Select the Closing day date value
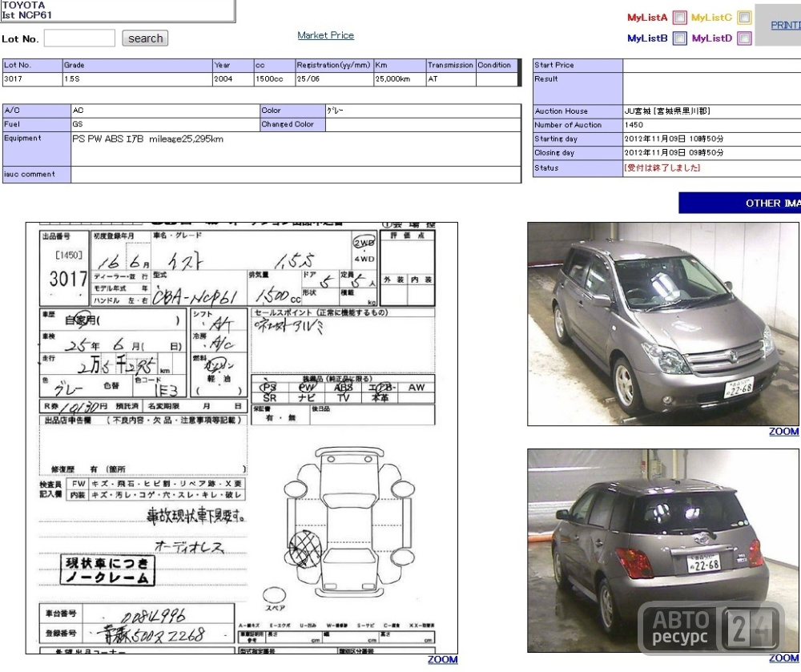Viewport: 801px width, 672px height. click(674, 152)
